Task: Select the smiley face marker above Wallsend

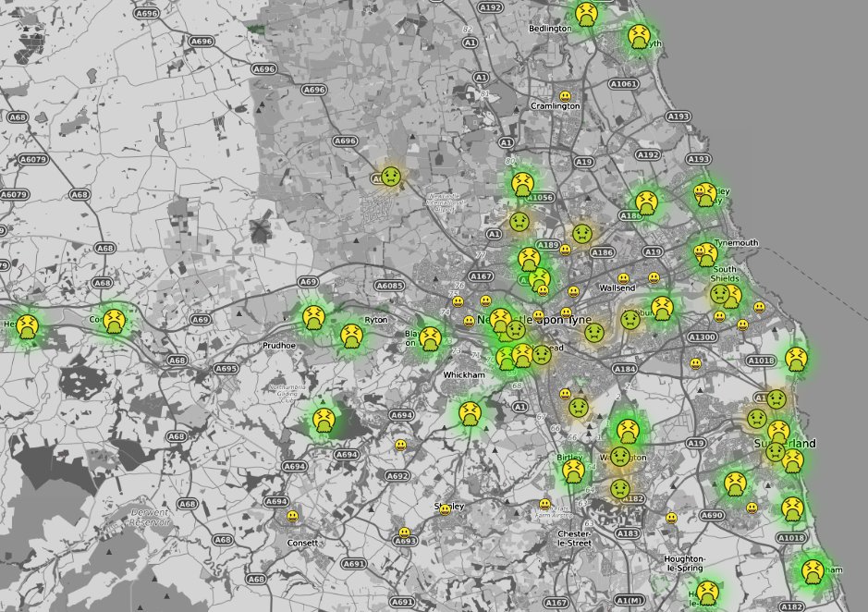Action: [x=624, y=277]
